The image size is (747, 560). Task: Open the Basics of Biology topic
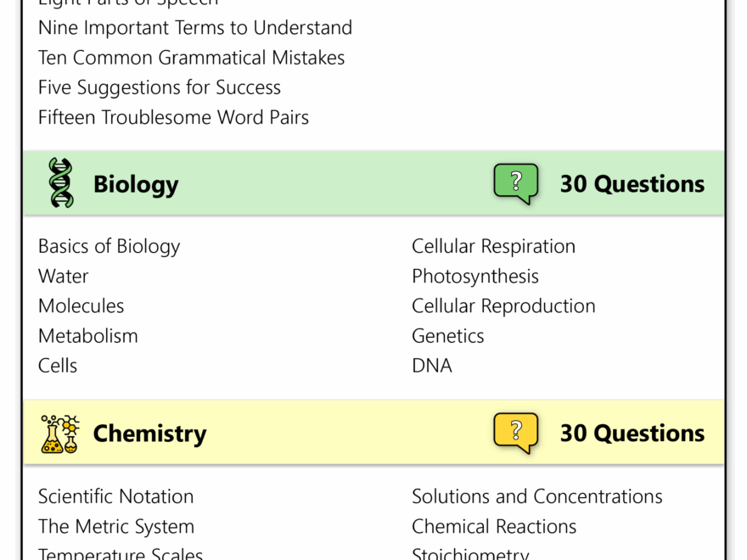point(110,246)
